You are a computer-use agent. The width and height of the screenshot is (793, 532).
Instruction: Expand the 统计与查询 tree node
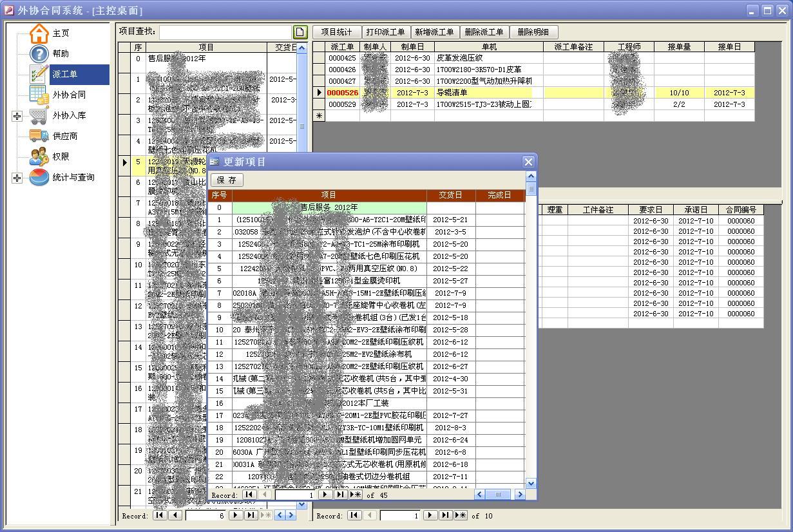[x=17, y=178]
